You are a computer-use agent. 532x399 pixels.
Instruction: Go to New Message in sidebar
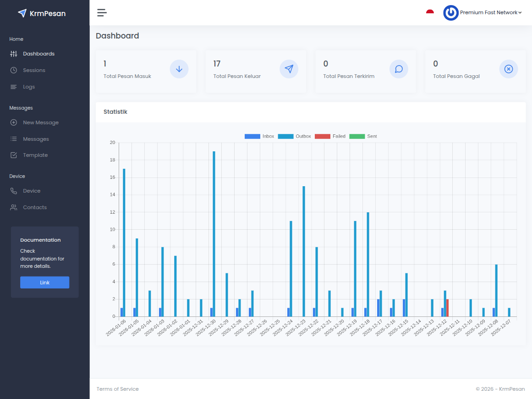tap(41, 122)
